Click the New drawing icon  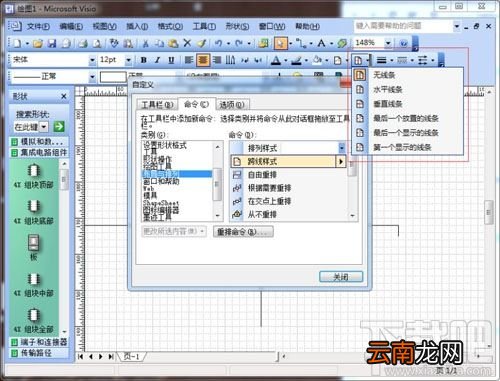17,43
